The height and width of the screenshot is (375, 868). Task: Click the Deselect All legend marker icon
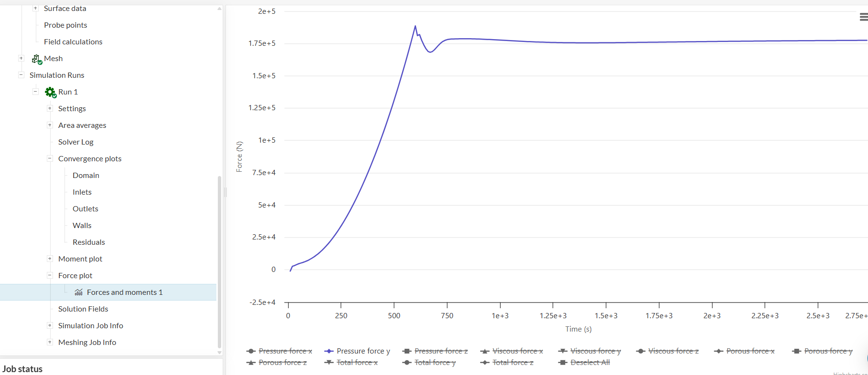click(x=563, y=363)
